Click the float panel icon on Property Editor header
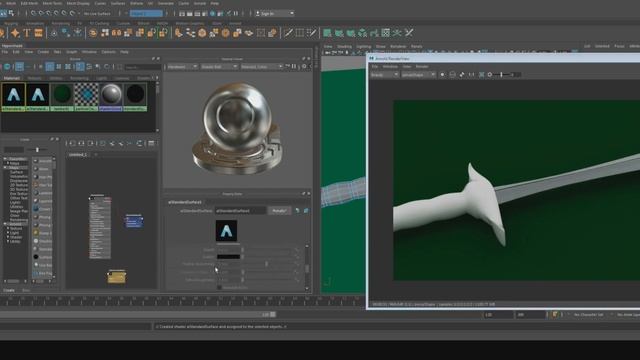640x360 pixels. (x=303, y=194)
